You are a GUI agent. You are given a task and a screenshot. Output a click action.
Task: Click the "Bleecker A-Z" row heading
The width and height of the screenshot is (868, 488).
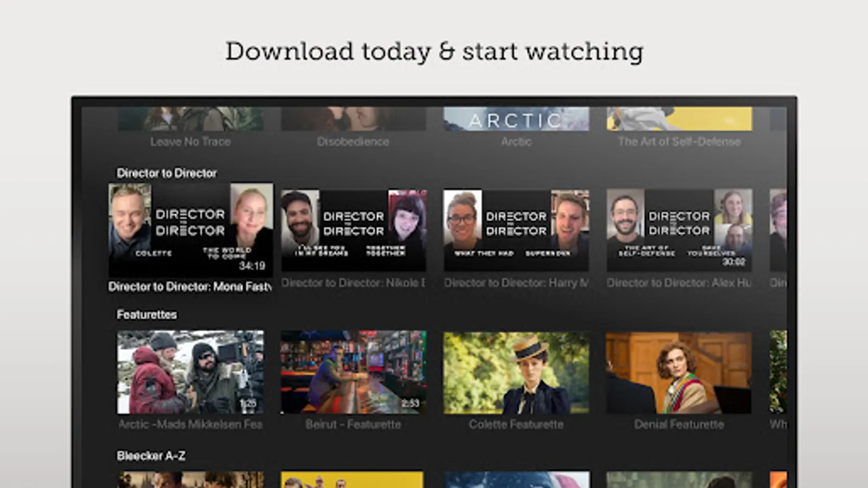151,456
